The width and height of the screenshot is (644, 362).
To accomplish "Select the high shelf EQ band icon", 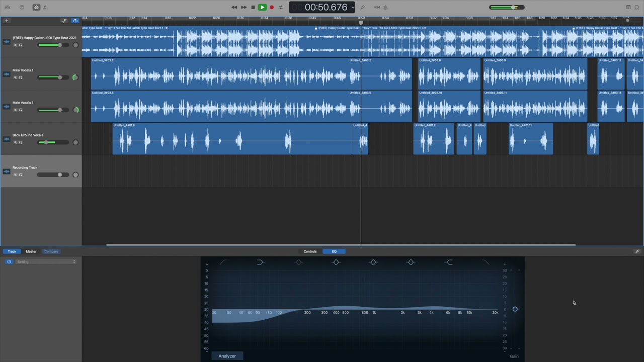I will (448, 262).
